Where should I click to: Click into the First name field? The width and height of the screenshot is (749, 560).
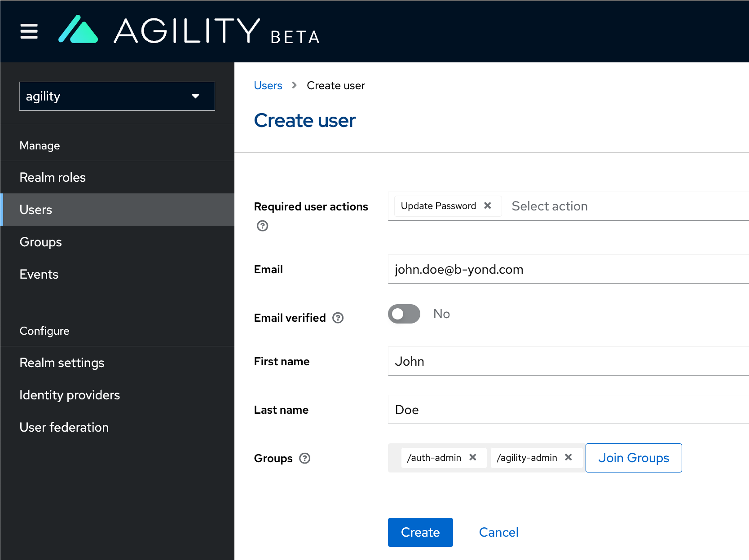pos(568,361)
